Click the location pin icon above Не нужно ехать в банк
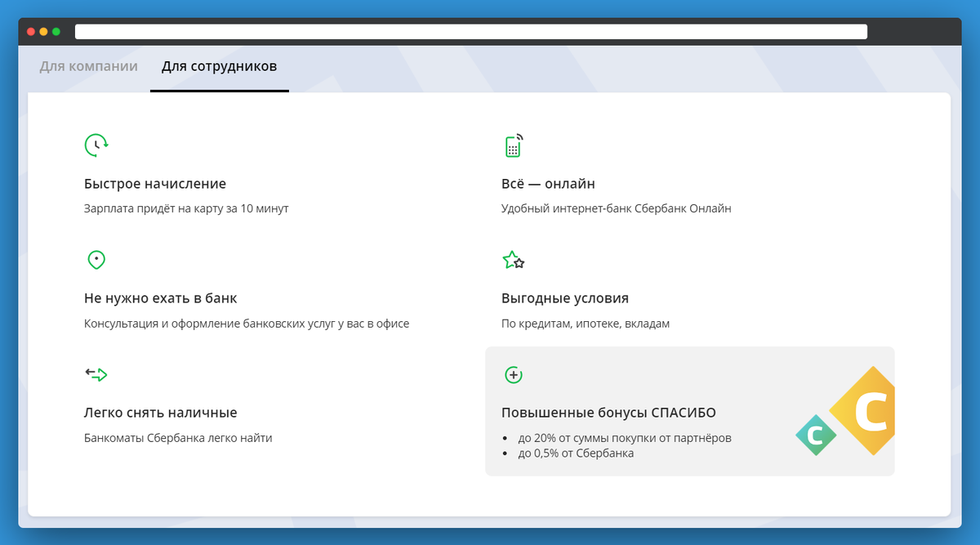The width and height of the screenshot is (980, 545). 96,260
